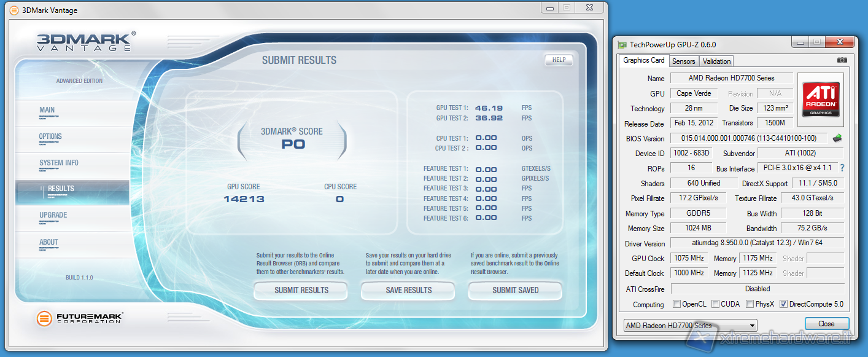Click the 3DMark Vantage title bar icon
This screenshot has width=868, height=357.
tap(14, 10)
